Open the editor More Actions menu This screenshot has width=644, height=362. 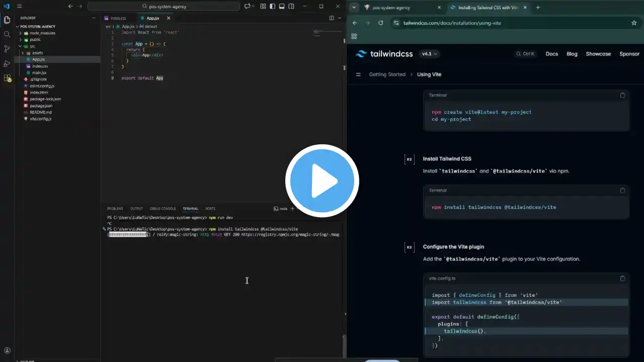(340, 18)
